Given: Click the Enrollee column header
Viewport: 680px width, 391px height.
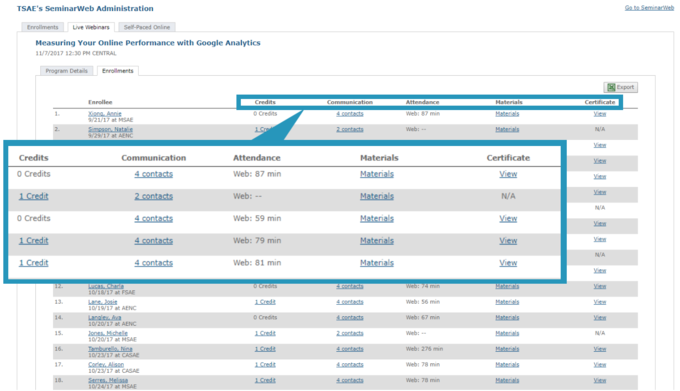Looking at the screenshot, I should click(x=100, y=102).
